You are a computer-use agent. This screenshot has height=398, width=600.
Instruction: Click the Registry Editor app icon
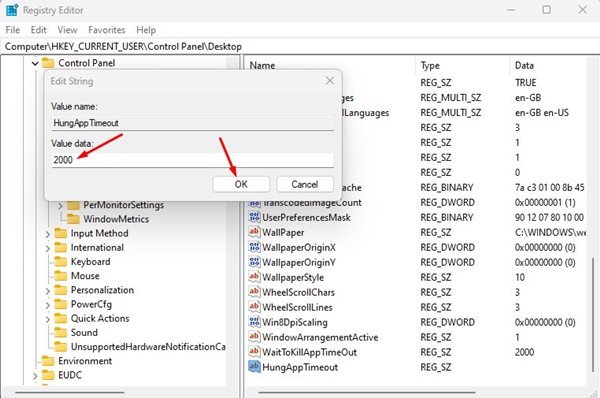11,10
